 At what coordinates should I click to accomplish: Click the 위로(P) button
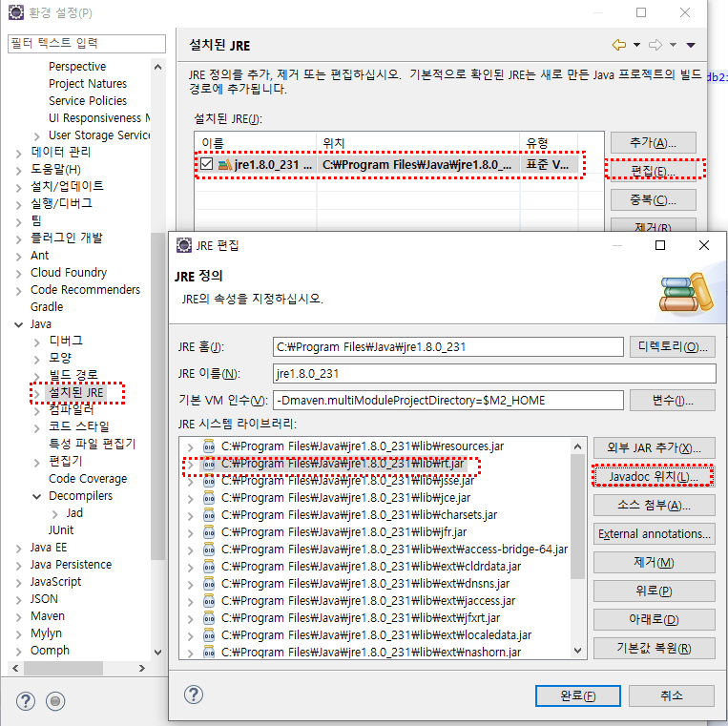click(x=655, y=591)
